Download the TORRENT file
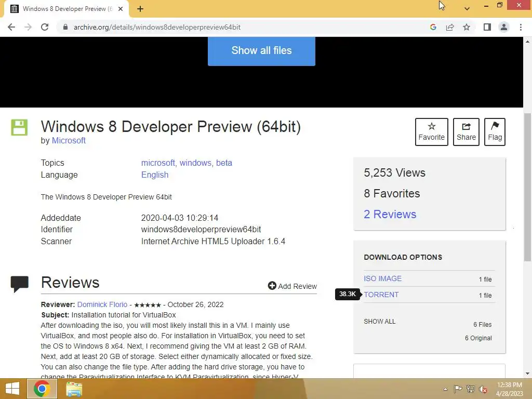The image size is (532, 399). pyautogui.click(x=381, y=295)
